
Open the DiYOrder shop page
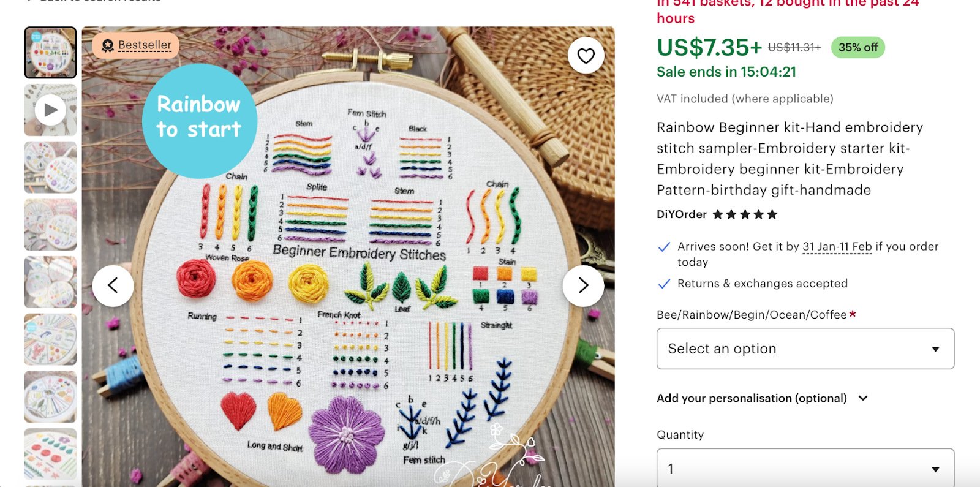tap(681, 214)
